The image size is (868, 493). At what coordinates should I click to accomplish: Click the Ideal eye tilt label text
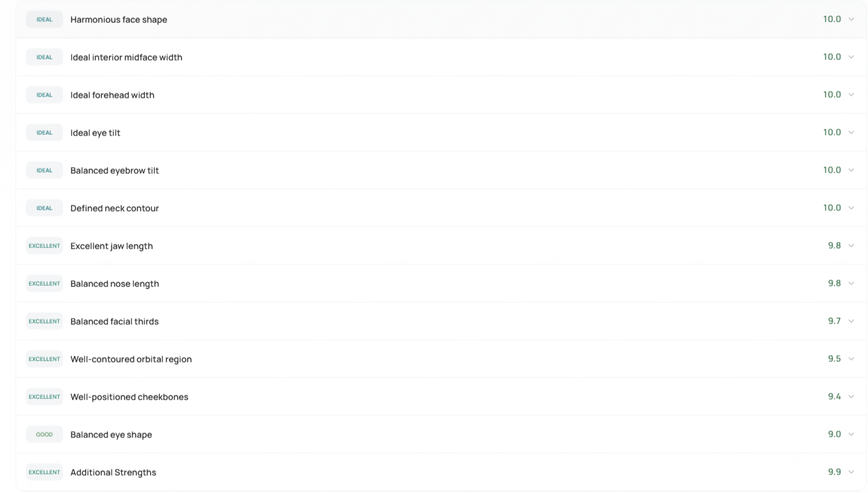tap(95, 133)
